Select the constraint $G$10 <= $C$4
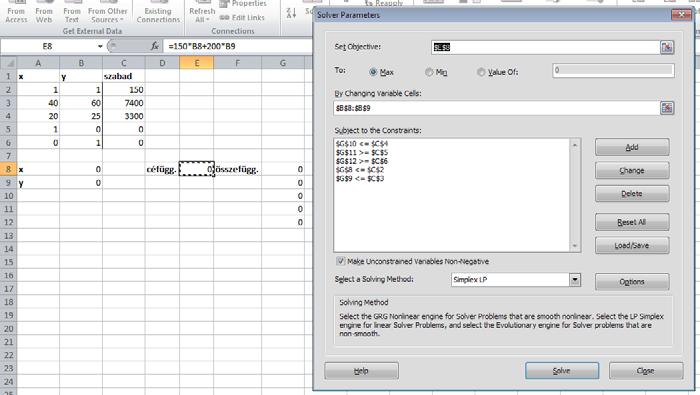Viewport: 700px width, 395px height. (x=362, y=144)
